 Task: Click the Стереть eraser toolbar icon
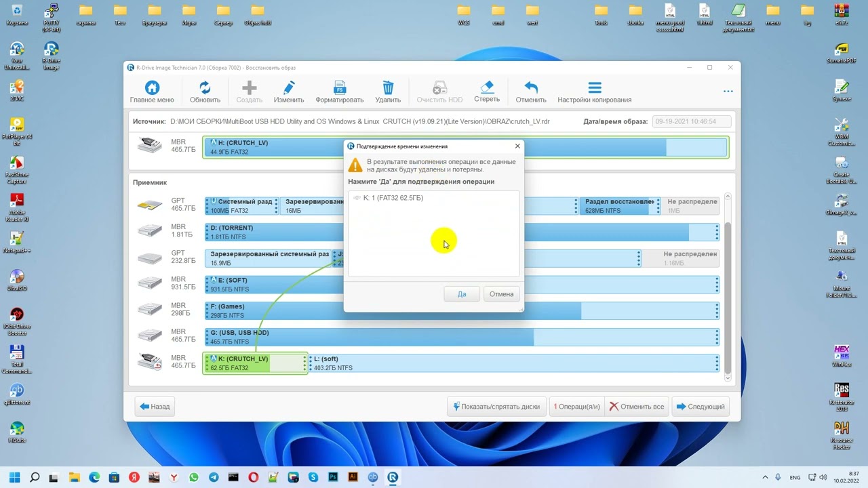pyautogui.click(x=487, y=92)
